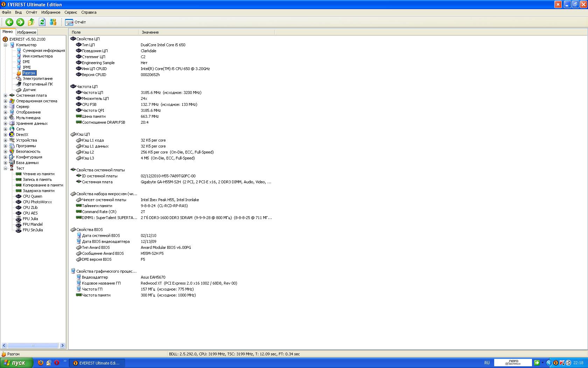Select the CPU AES benchmark icon

19,213
